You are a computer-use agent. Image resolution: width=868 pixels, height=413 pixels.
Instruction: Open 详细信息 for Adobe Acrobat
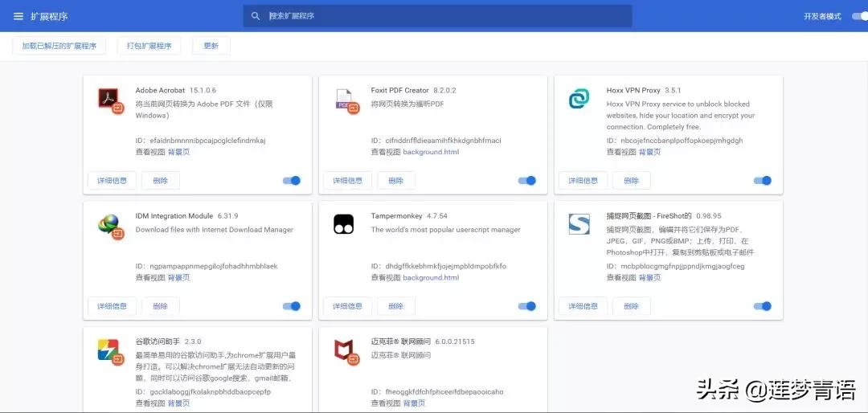tap(112, 181)
